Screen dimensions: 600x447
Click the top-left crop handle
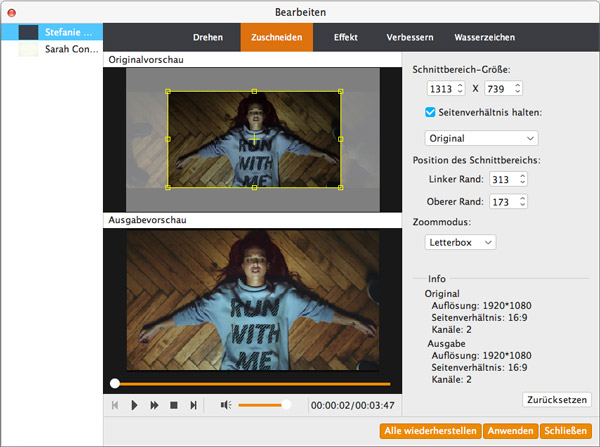pyautogui.click(x=168, y=91)
